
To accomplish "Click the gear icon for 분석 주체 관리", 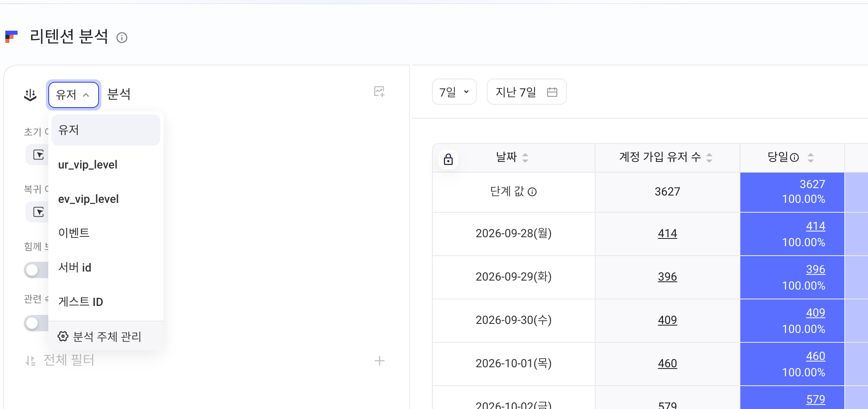I will coord(63,336).
